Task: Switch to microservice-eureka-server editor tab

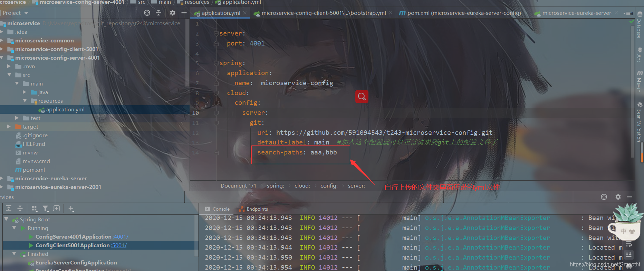Action: tap(577, 13)
